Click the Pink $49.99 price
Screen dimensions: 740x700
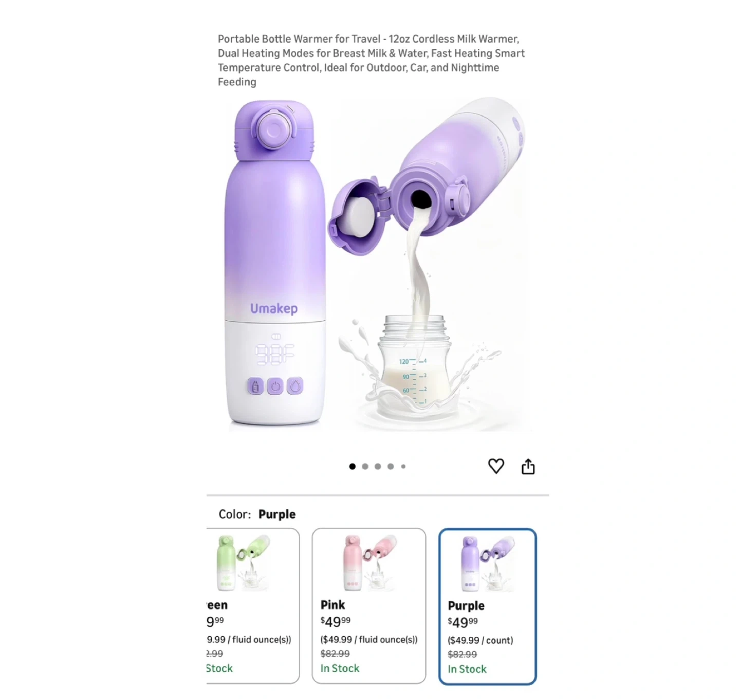pyautogui.click(x=336, y=621)
